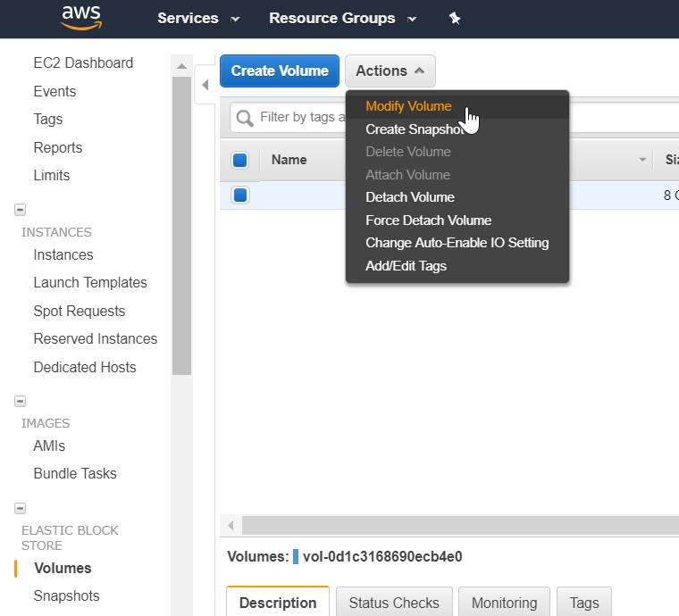Click the horizontal scrollbar of volumes table
Image resolution: width=679 pixels, height=616 pixels.
(460, 525)
